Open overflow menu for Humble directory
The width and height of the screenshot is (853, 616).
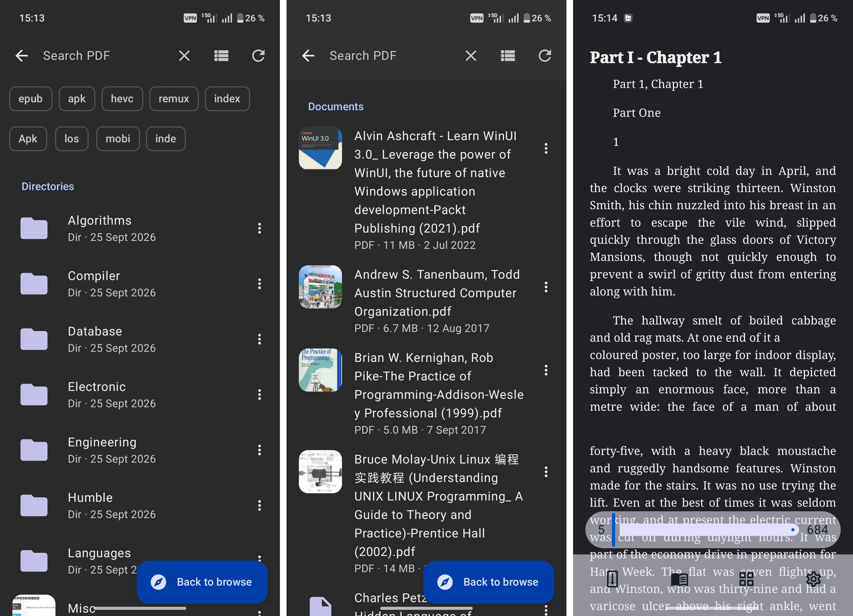[x=259, y=505]
